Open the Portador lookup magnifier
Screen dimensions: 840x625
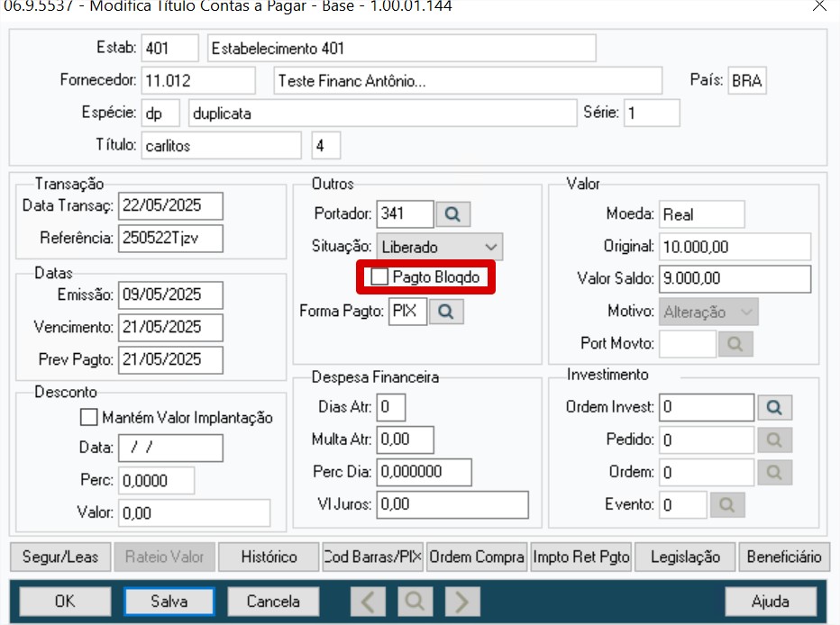(x=452, y=214)
